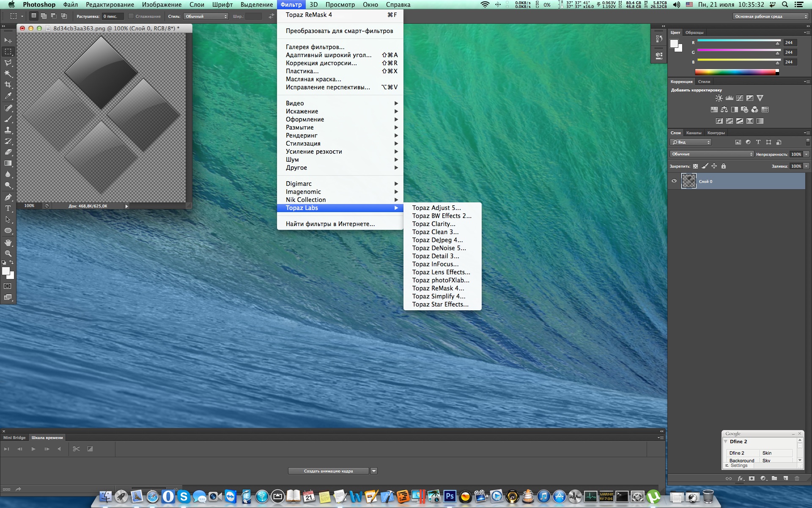Toggle the type layers filter
The image size is (812, 508).
pos(758,142)
